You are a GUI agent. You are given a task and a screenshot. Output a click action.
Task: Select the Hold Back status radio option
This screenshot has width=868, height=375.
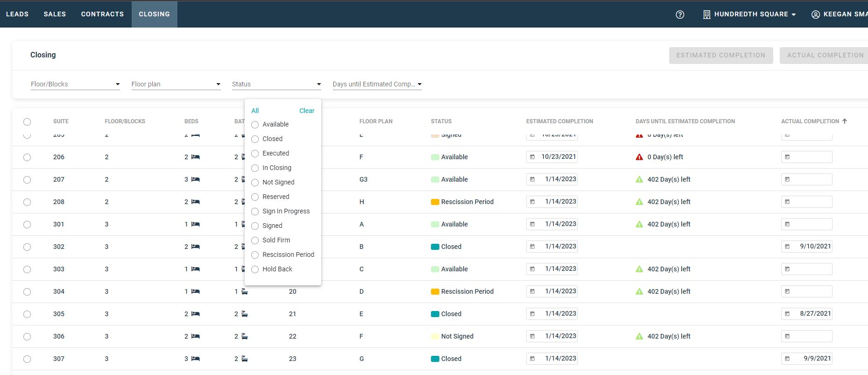(255, 269)
